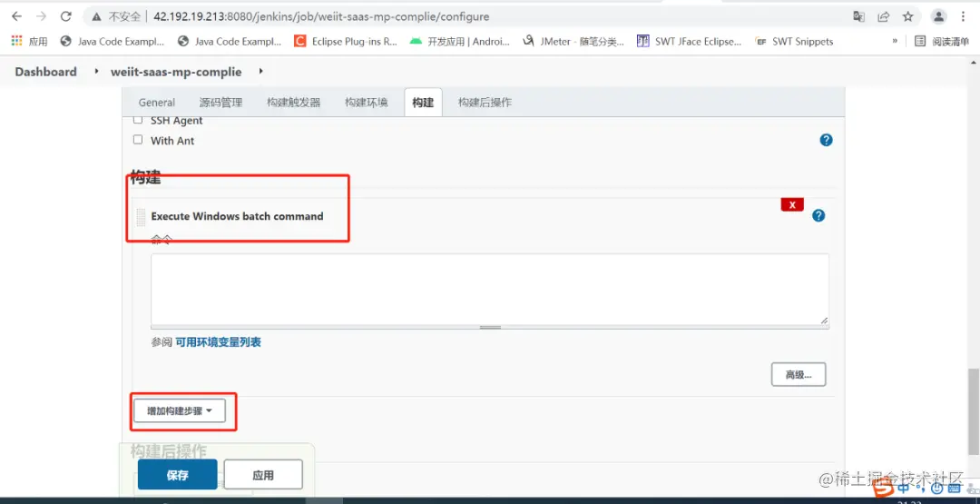Open the Apps (应用) bookmark shortcut
This screenshot has width=980, height=504.
tap(29, 41)
